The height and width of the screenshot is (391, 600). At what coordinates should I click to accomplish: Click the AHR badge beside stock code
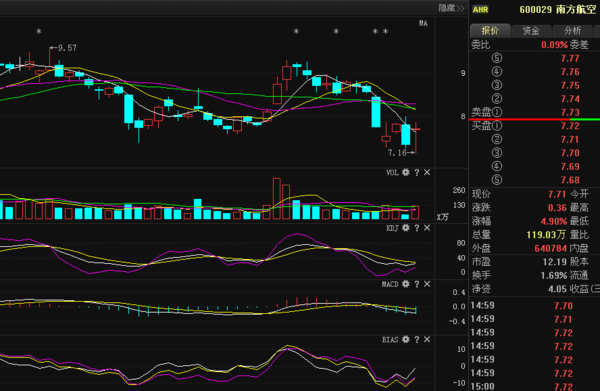point(480,10)
